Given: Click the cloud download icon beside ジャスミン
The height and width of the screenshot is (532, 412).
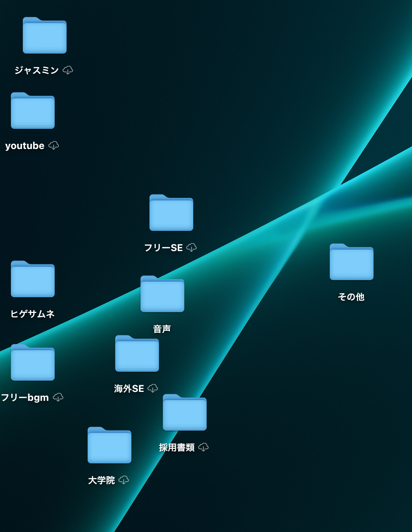Looking at the screenshot, I should (x=68, y=70).
